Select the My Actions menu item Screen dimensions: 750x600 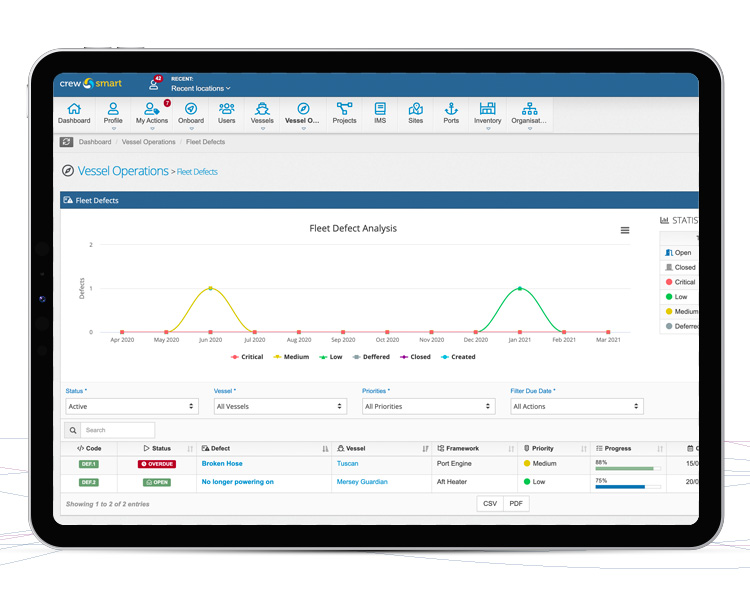152,114
